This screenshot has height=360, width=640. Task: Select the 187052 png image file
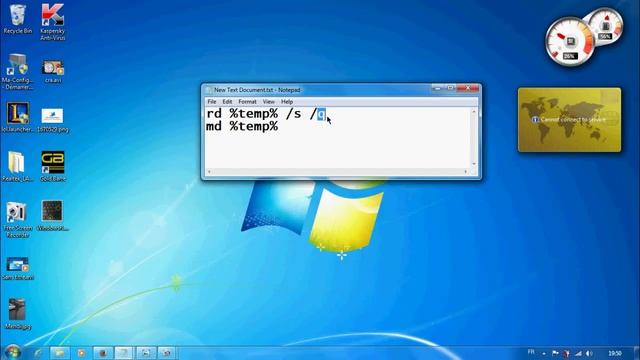[x=53, y=120]
